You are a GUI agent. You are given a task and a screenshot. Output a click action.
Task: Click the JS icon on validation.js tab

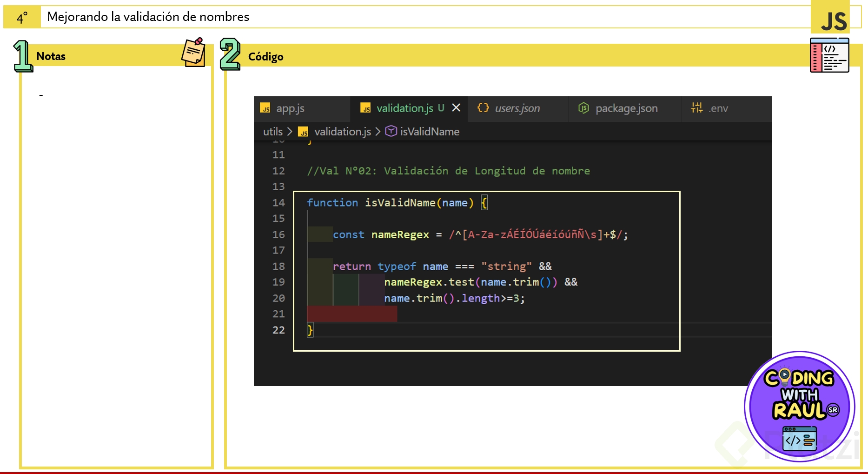point(366,108)
